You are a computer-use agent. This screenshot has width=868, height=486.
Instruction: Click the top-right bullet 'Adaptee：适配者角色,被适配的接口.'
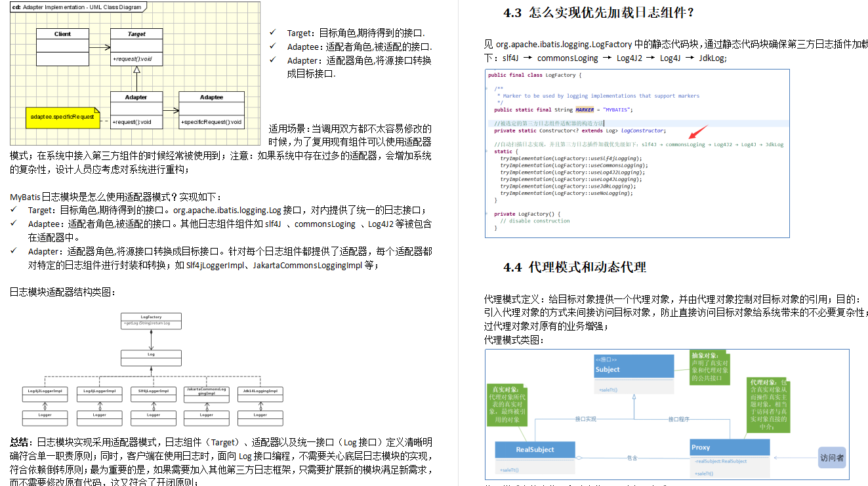tap(360, 47)
